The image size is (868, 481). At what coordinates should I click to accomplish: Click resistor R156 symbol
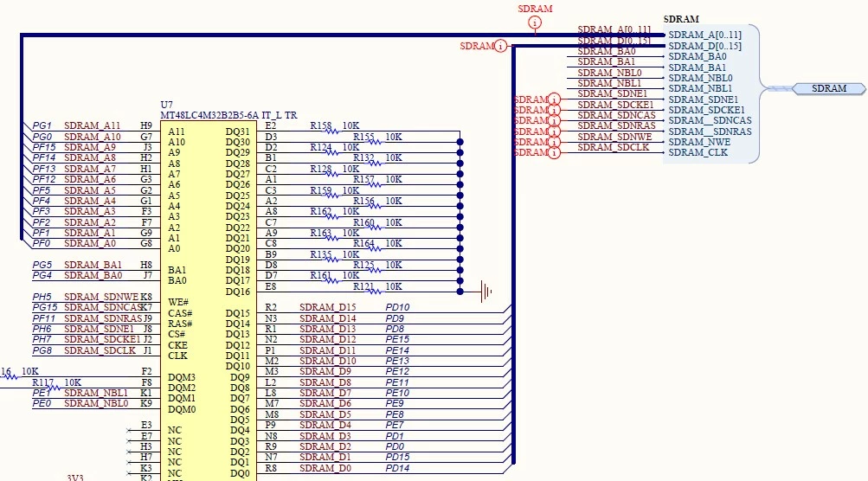pyautogui.click(x=375, y=206)
